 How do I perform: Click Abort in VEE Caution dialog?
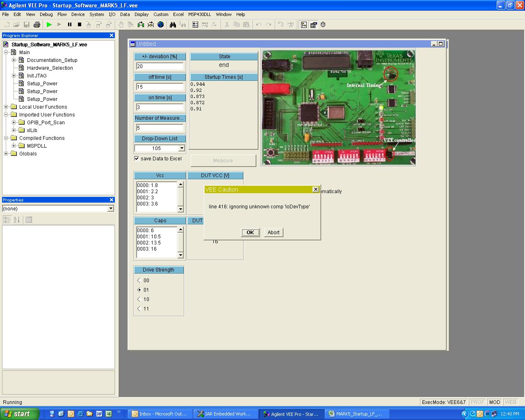pos(274,232)
